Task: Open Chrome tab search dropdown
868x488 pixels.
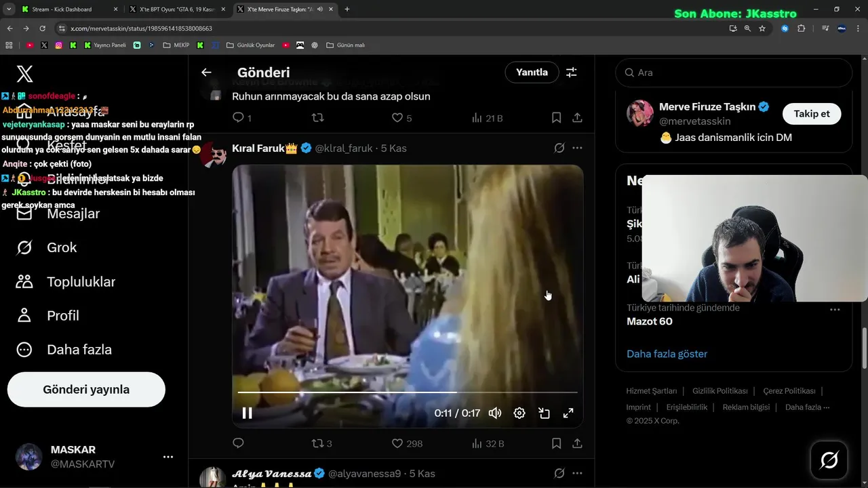Action: (x=7, y=9)
